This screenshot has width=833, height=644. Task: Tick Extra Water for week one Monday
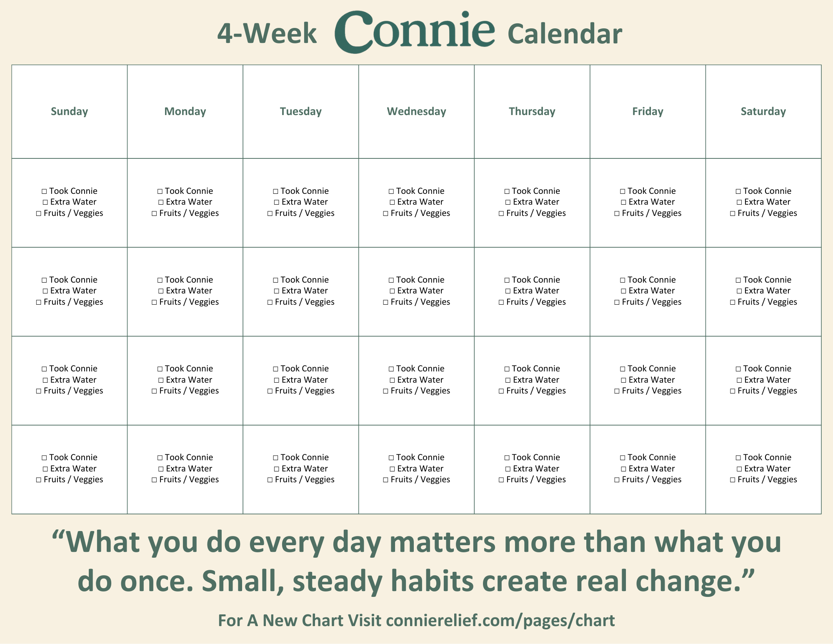(x=161, y=203)
